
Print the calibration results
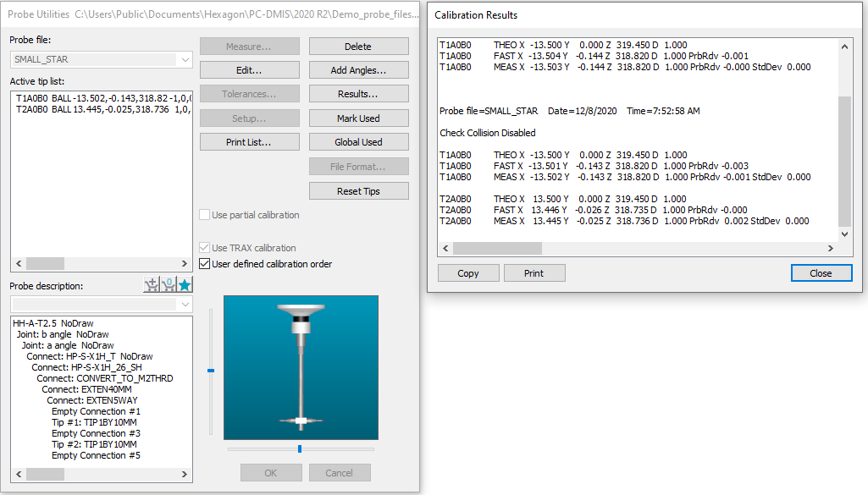click(x=534, y=272)
